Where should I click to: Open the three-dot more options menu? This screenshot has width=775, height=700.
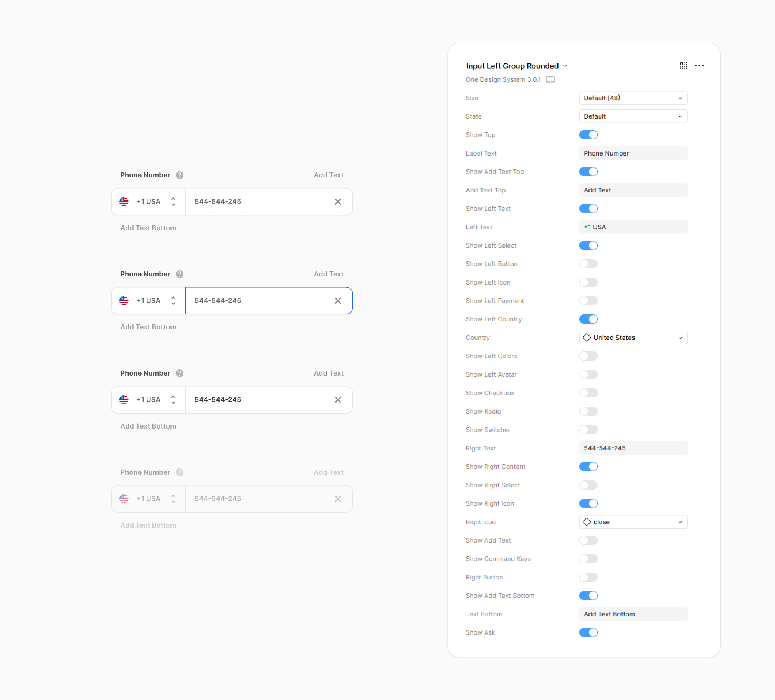[699, 66]
